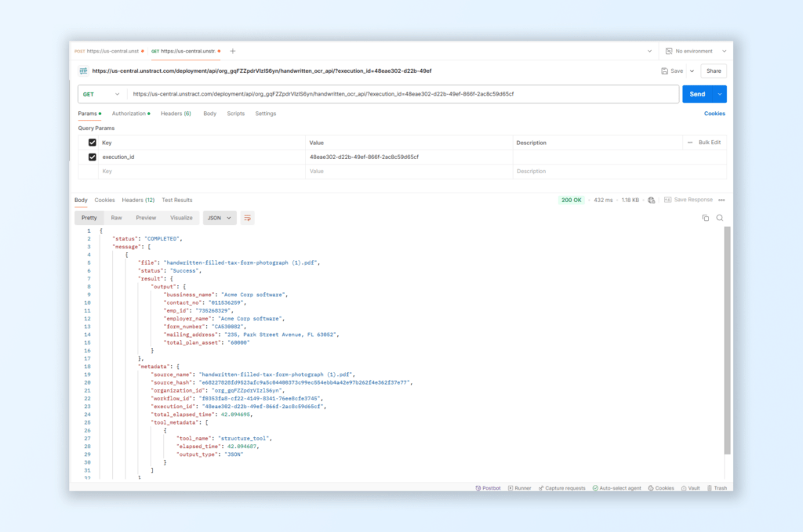
Task: Copy the response body
Action: pyautogui.click(x=705, y=218)
